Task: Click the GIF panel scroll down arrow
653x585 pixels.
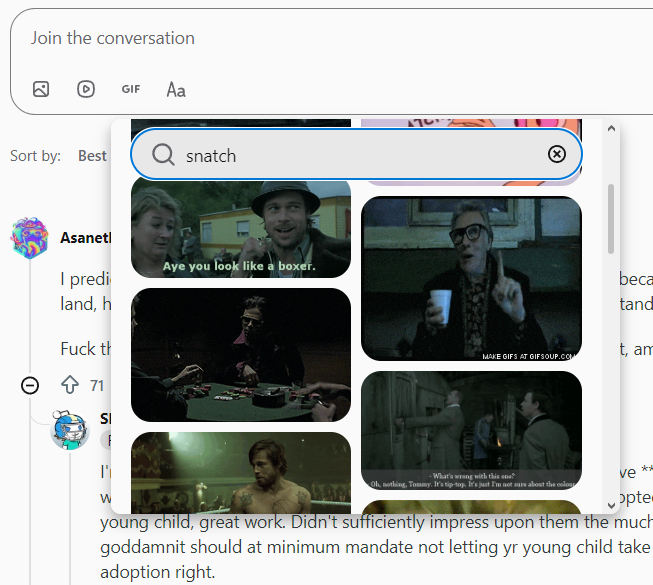Action: click(611, 505)
